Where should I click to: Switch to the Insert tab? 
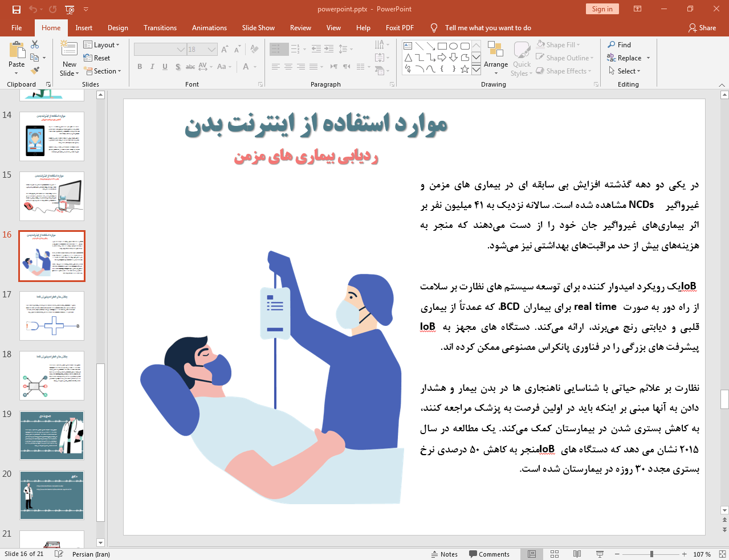click(x=84, y=27)
